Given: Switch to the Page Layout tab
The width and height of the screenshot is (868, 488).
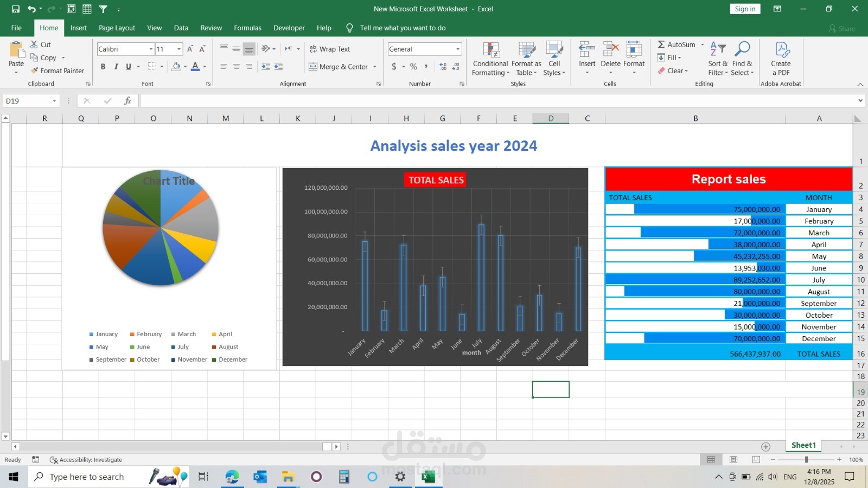Looking at the screenshot, I should tap(117, 28).
